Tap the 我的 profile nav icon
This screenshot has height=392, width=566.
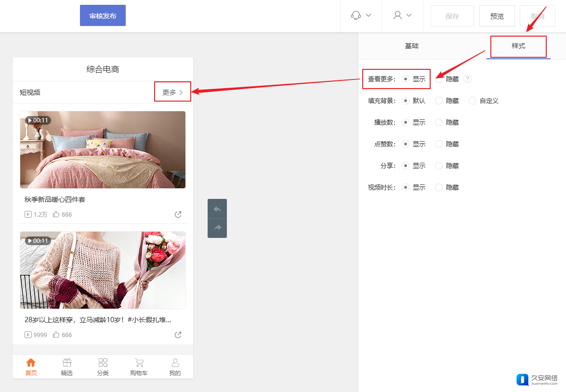[x=175, y=363]
